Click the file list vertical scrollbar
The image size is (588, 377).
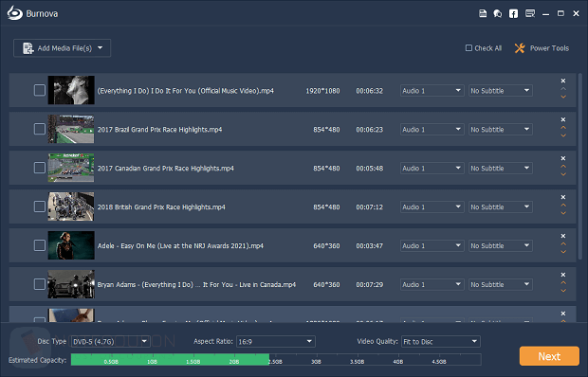click(580, 167)
